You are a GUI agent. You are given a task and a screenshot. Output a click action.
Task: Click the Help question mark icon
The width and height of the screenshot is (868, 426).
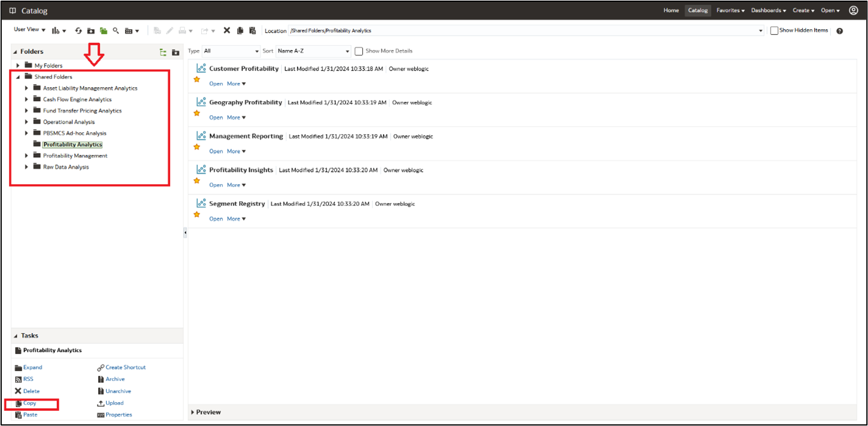tap(840, 31)
